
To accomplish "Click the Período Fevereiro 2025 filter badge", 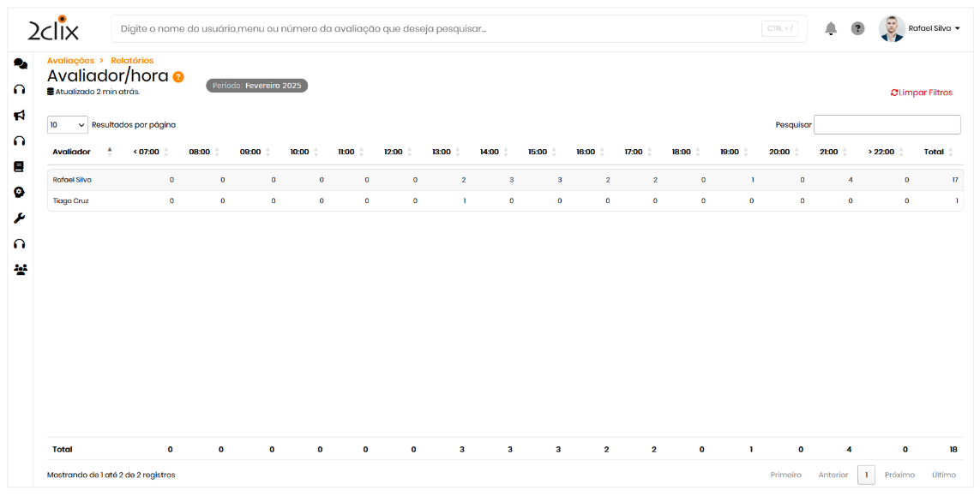I will pyautogui.click(x=256, y=86).
